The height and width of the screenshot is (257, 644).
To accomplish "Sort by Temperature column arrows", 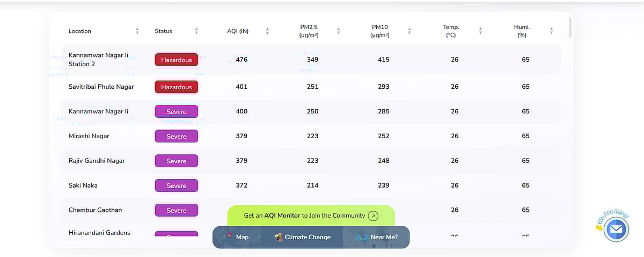I will [x=480, y=31].
